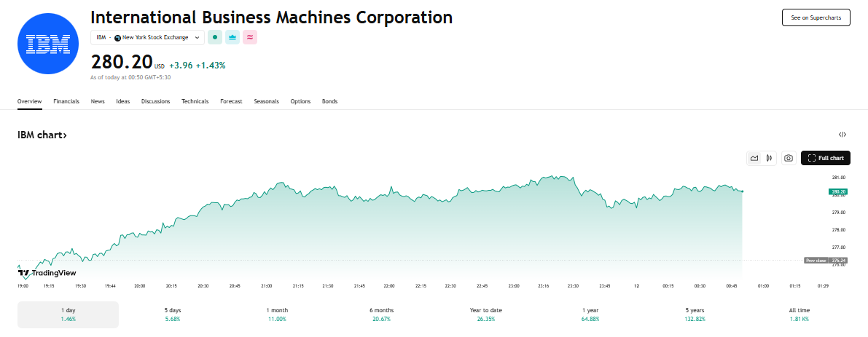This screenshot has width=868, height=337.
Task: Click the 23:30 time axis label
Action: (573, 285)
